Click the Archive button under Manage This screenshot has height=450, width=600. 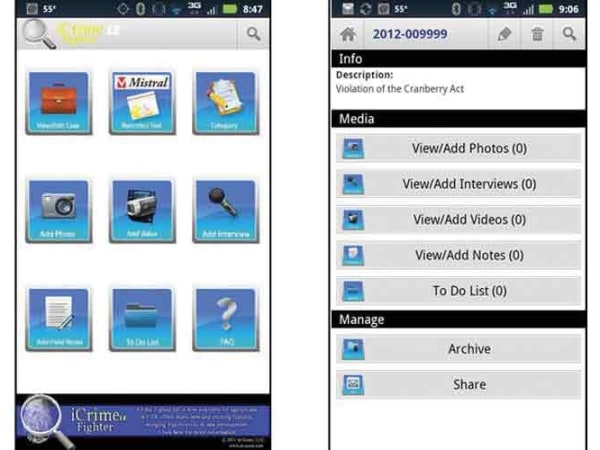tap(458, 349)
